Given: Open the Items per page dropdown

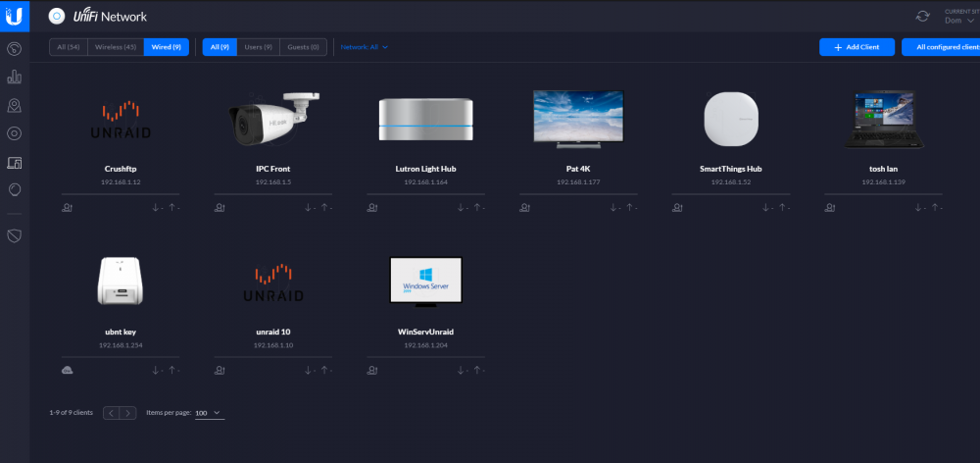Looking at the screenshot, I should tap(210, 413).
